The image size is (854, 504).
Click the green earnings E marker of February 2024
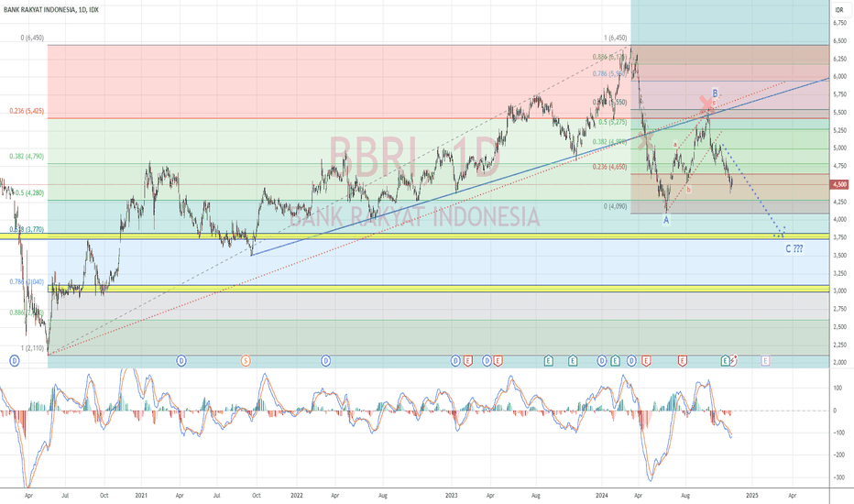[x=615, y=361]
